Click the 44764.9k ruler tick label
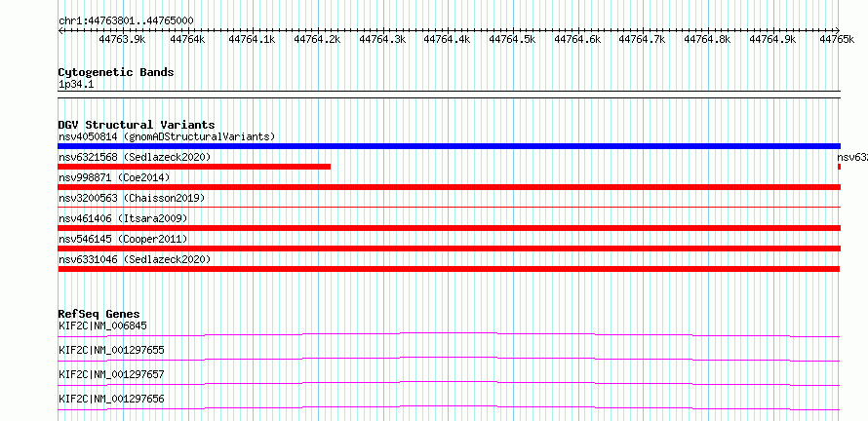Screen dimensions: 868x421 (x=772, y=39)
